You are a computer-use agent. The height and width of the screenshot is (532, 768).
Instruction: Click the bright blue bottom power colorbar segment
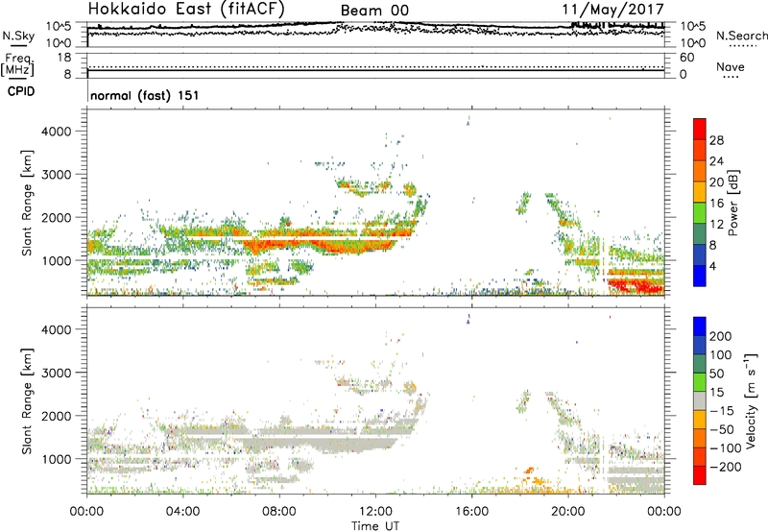(x=700, y=277)
